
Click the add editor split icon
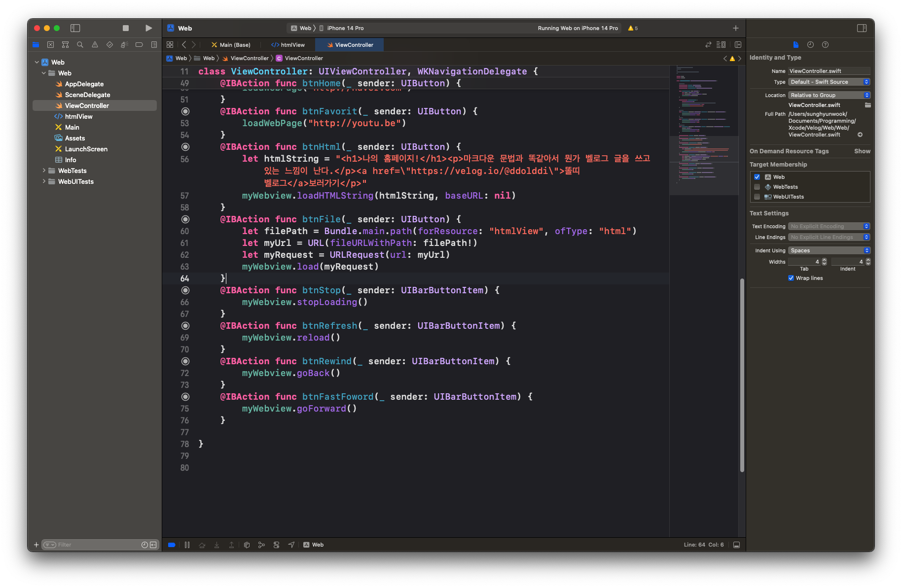coord(738,45)
